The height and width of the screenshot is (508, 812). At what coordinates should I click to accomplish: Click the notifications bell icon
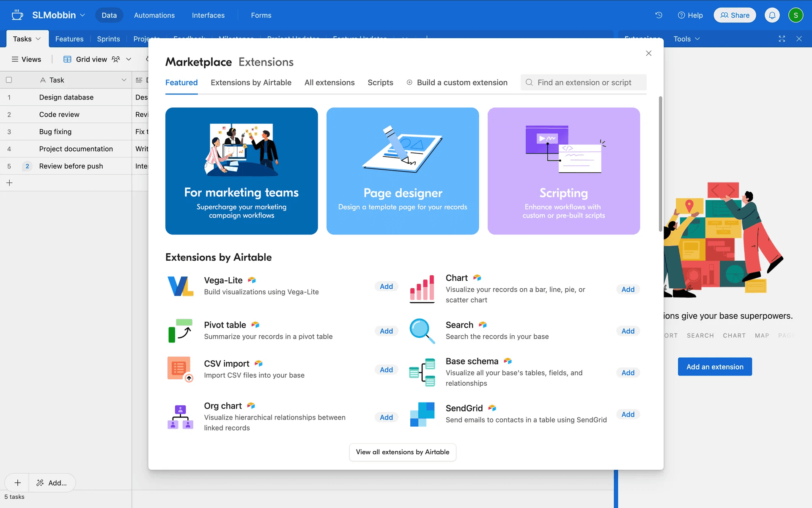click(x=772, y=15)
